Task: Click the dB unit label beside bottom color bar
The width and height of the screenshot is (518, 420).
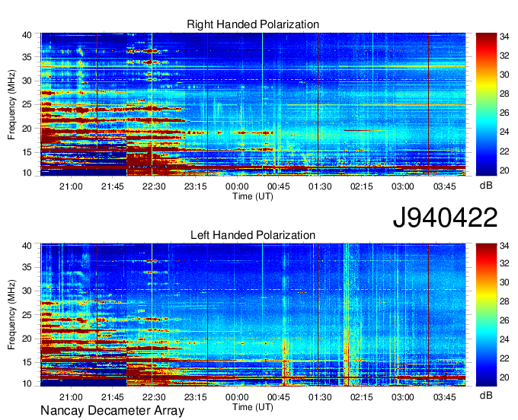Action: (x=486, y=395)
